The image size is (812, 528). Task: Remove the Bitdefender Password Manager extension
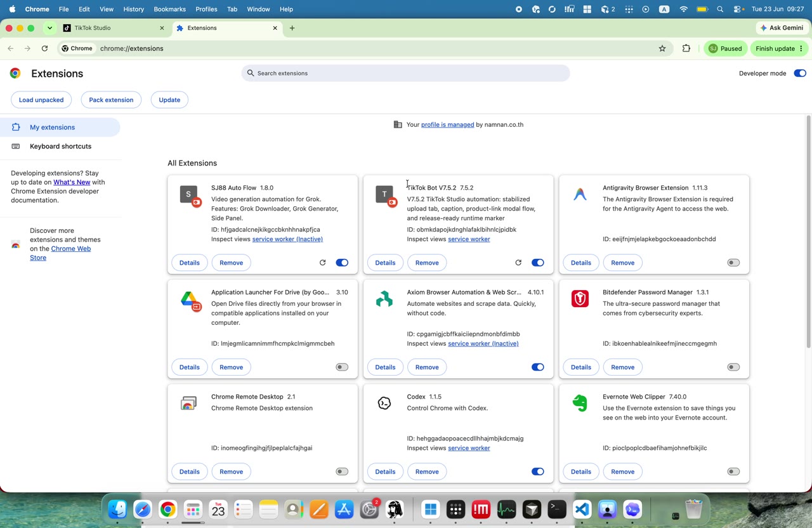622,367
